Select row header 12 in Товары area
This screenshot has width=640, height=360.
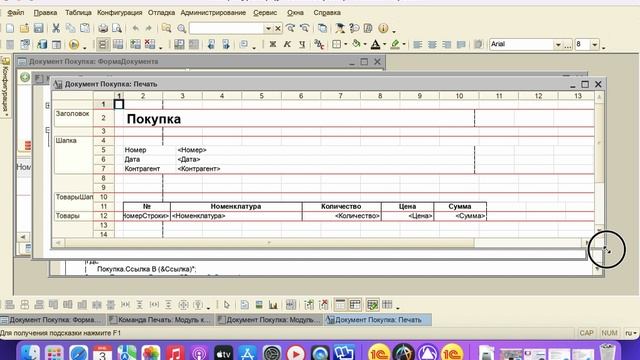[104, 216]
